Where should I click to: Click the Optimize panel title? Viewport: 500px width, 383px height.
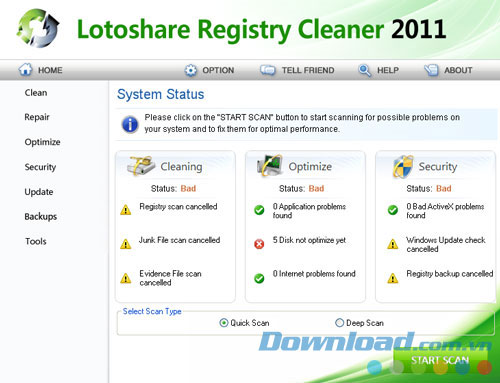tap(310, 167)
